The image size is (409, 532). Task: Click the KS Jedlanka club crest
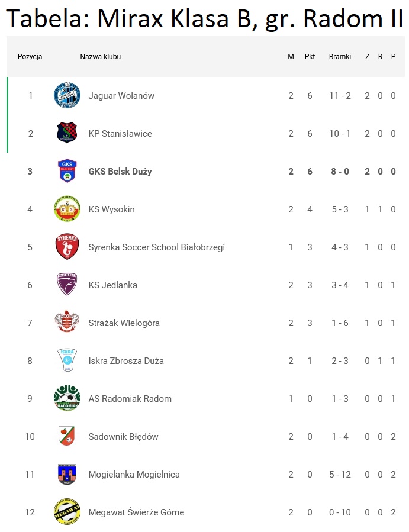tap(66, 285)
